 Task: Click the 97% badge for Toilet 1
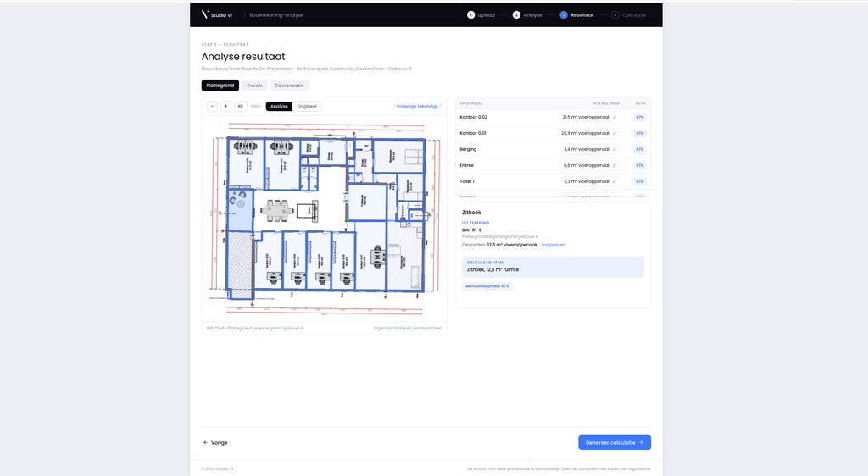(x=639, y=181)
